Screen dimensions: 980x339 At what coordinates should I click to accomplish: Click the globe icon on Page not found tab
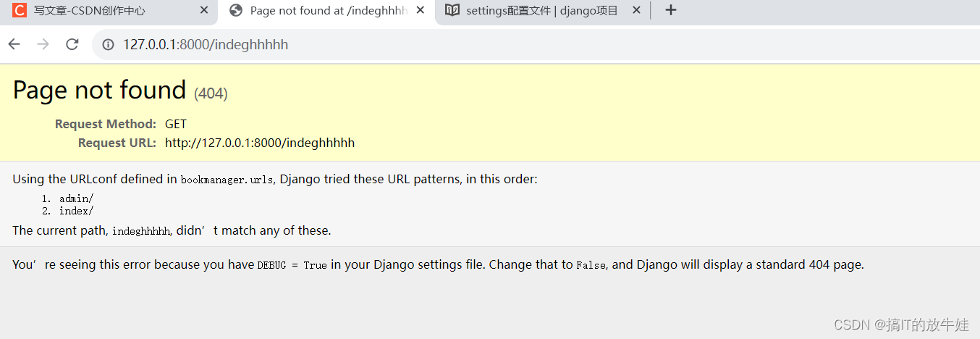[235, 10]
